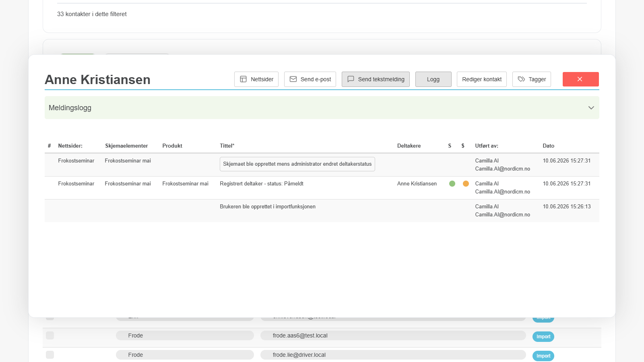Viewport: 644px width, 362px height.
Task: Tick checkbox for frode.lie@driver.local row
Action: [x=50, y=355]
